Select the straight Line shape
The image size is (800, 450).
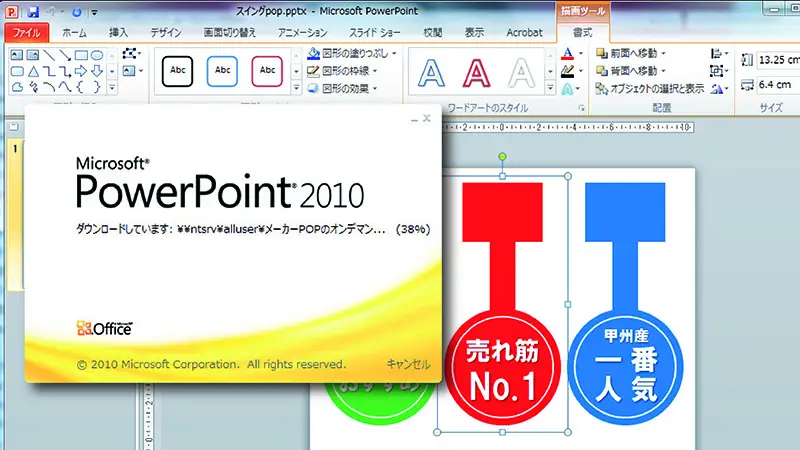49,55
